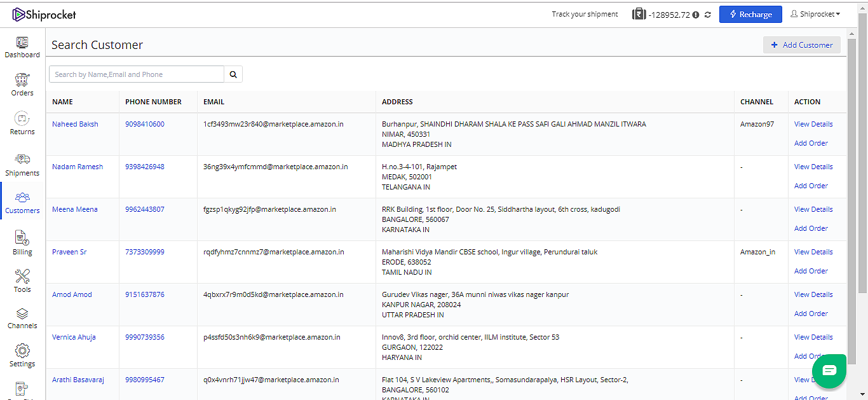The width and height of the screenshot is (868, 400).
Task: View Details for Meena Meena
Action: click(x=813, y=209)
